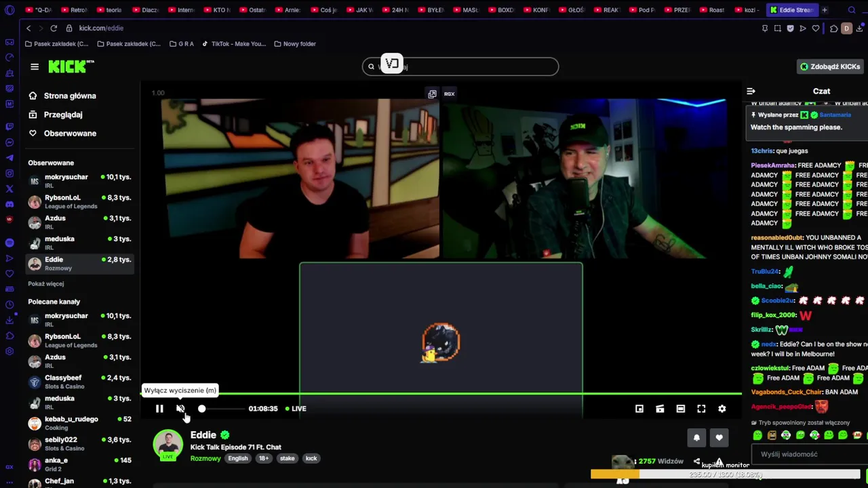Image resolution: width=868 pixels, height=488 pixels.
Task: Click the browser profile avatar D
Action: (x=846, y=28)
